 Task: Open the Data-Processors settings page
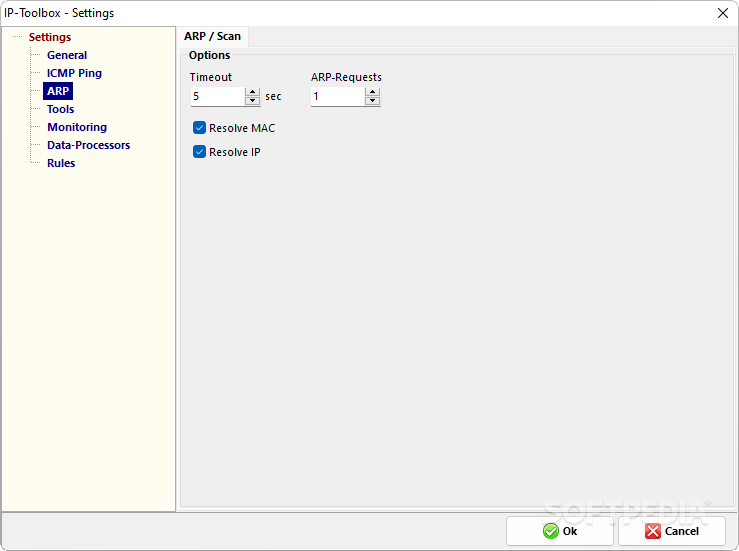(x=89, y=145)
